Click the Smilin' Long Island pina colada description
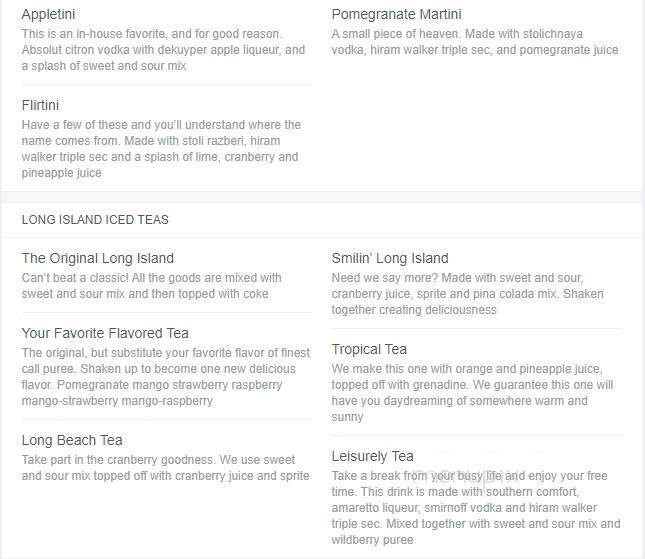The height and width of the screenshot is (559, 645). pos(468,294)
